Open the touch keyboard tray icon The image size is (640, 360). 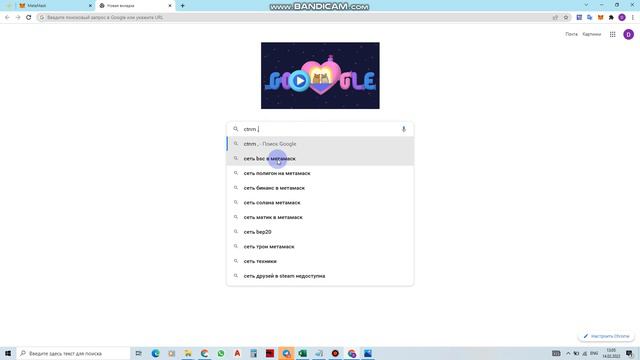pos(556,353)
